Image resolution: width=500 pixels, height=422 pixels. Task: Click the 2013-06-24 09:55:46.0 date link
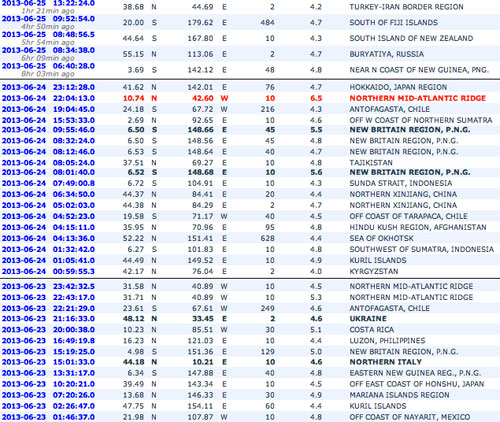48,130
